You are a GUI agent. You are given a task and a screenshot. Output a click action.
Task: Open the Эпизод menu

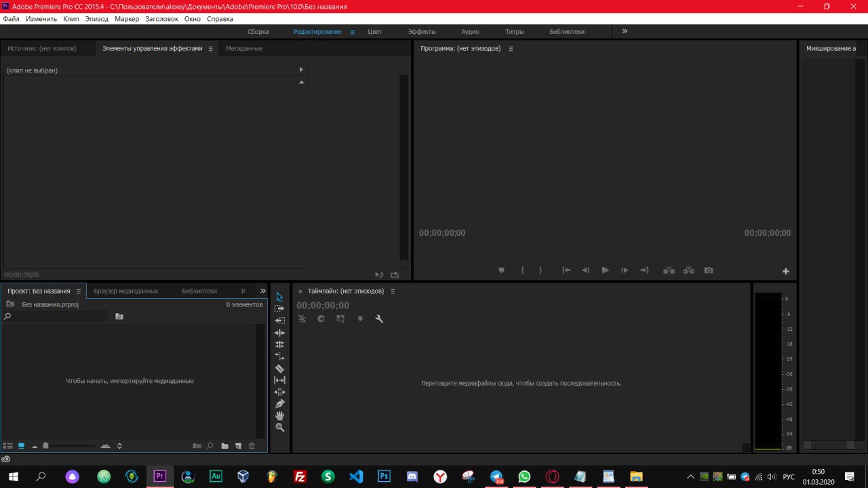click(x=97, y=19)
